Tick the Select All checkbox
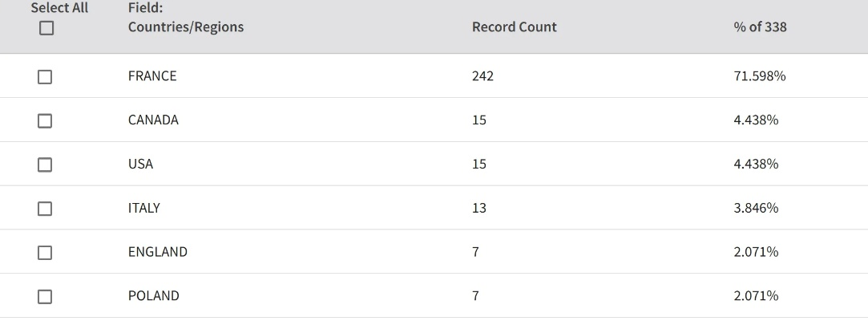This screenshot has width=868, height=321. point(46,28)
